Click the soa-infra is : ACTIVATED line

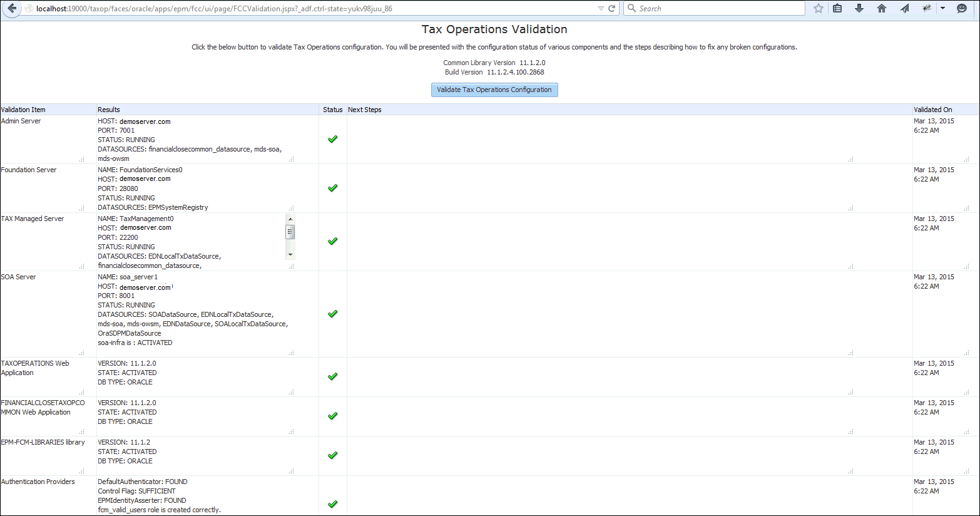135,343
